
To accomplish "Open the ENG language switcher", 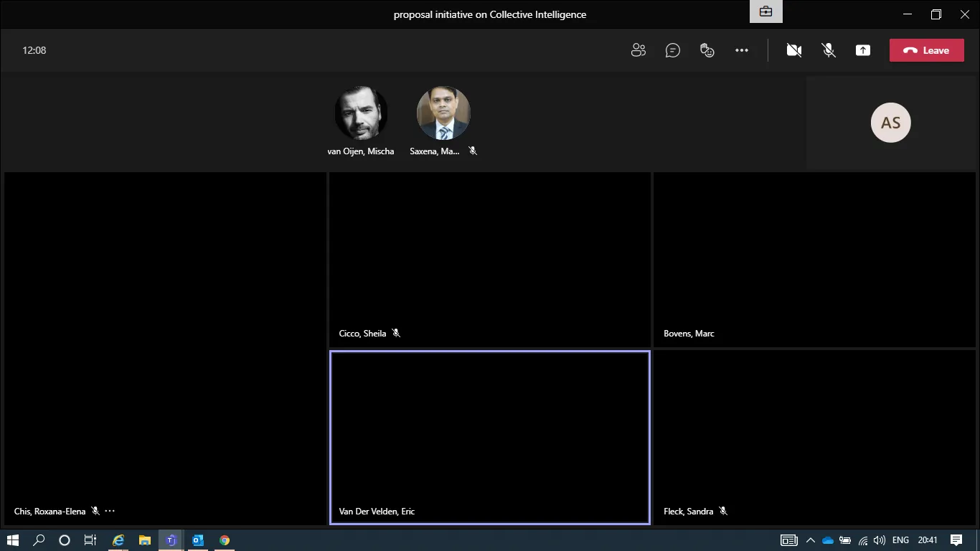I will tap(900, 540).
